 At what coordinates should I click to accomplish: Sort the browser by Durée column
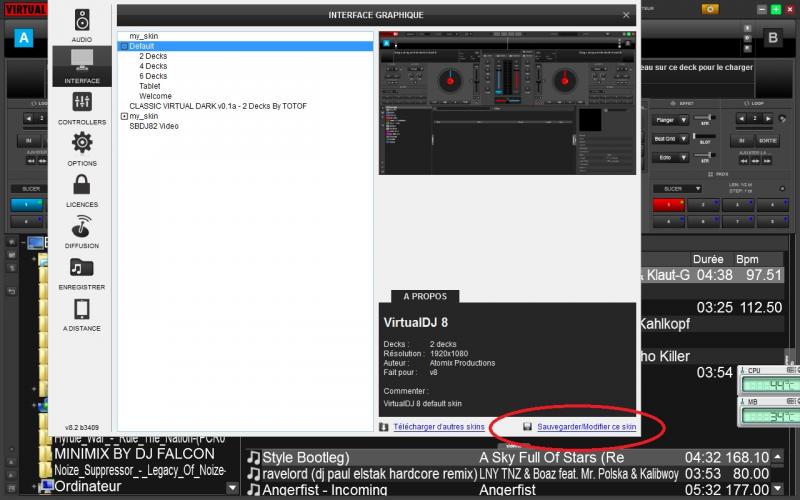708,259
